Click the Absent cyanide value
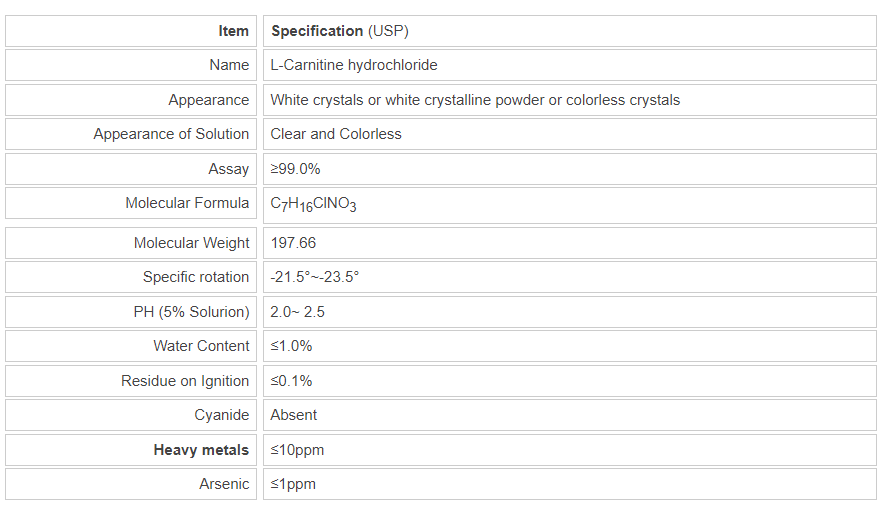Screen dimensions: 885x511 coord(294,415)
